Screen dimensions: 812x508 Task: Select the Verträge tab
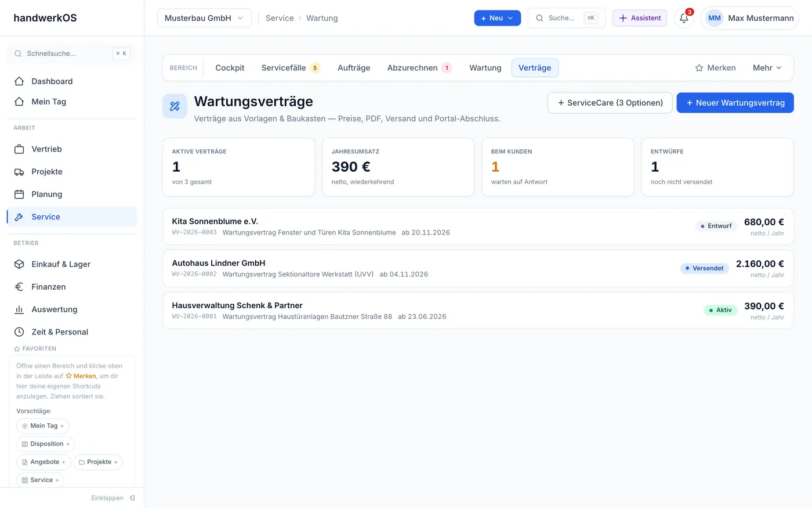click(535, 68)
